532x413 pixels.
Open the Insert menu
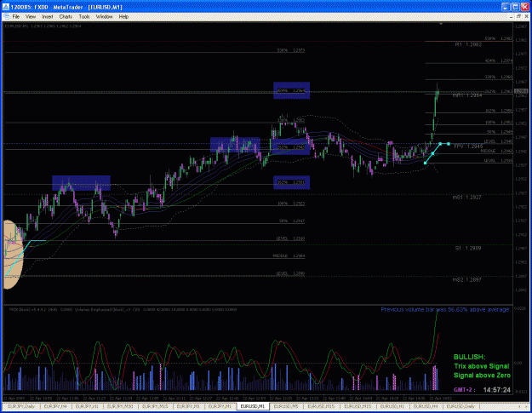tap(47, 17)
